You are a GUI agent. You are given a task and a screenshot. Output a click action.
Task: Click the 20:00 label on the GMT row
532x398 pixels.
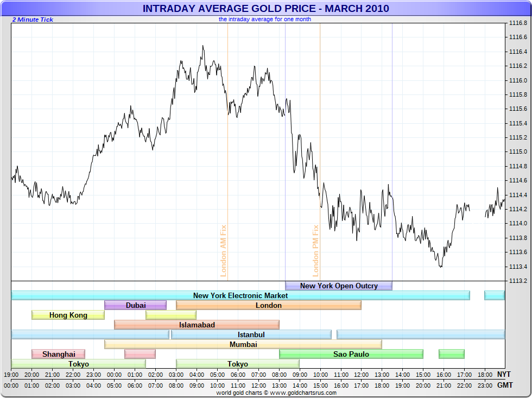pyautogui.click(x=423, y=386)
